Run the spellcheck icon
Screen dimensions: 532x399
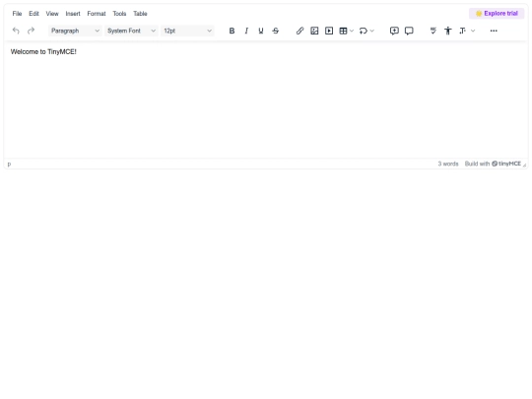(x=432, y=31)
